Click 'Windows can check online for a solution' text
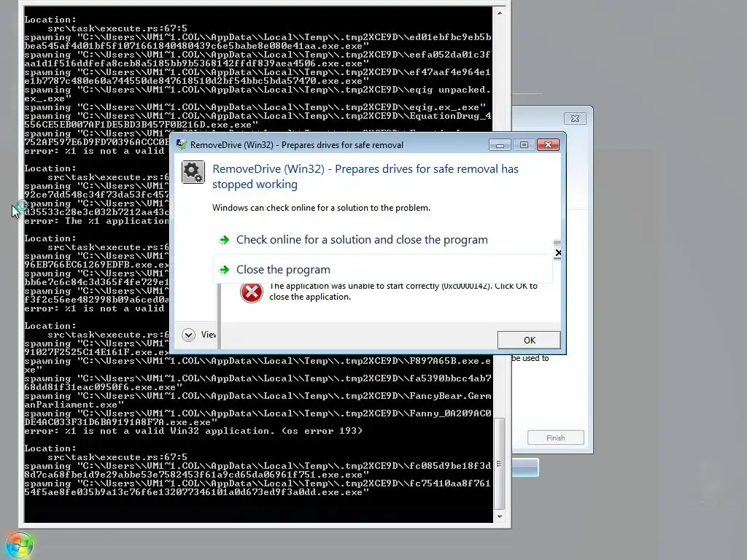 321,208
